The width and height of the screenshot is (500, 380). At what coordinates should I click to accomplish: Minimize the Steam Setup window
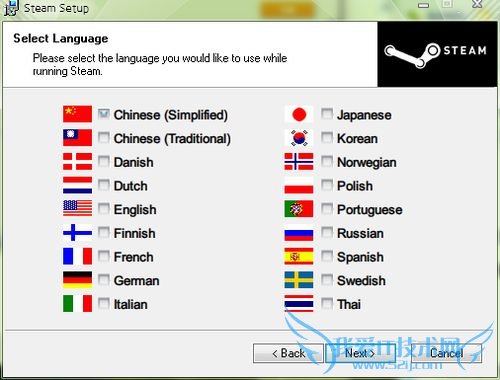423,5
